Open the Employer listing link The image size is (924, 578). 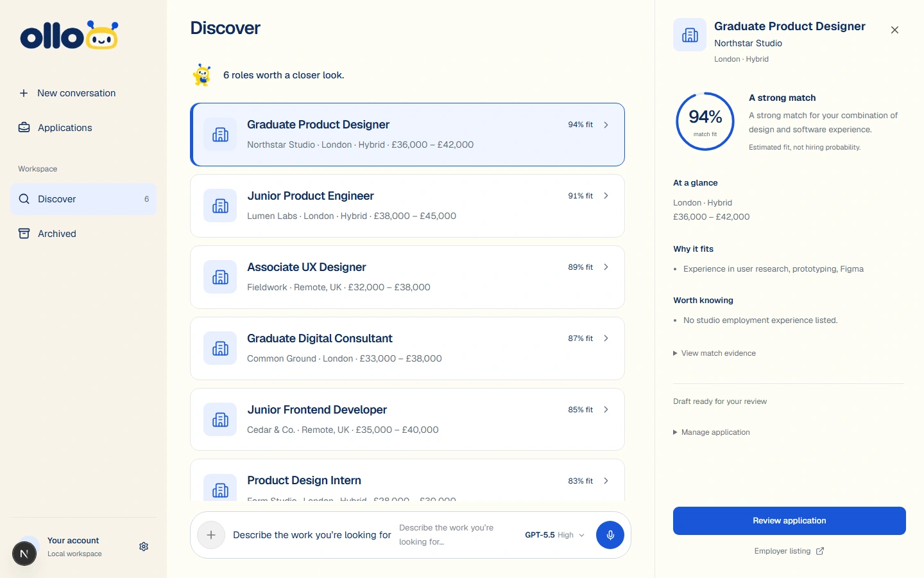pyautogui.click(x=789, y=551)
